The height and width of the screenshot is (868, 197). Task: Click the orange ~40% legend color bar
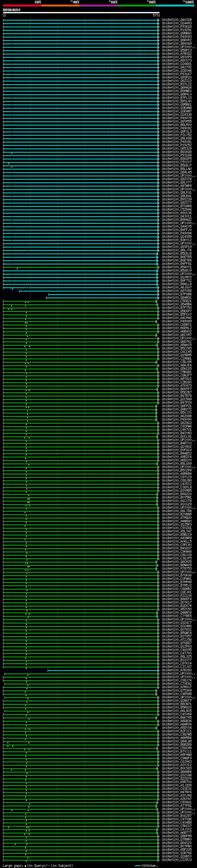(x=60, y=6)
